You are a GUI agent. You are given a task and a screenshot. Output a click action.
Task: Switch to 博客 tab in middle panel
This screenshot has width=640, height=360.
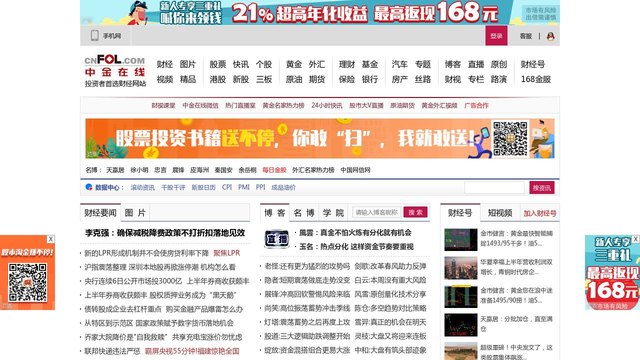[x=275, y=213]
